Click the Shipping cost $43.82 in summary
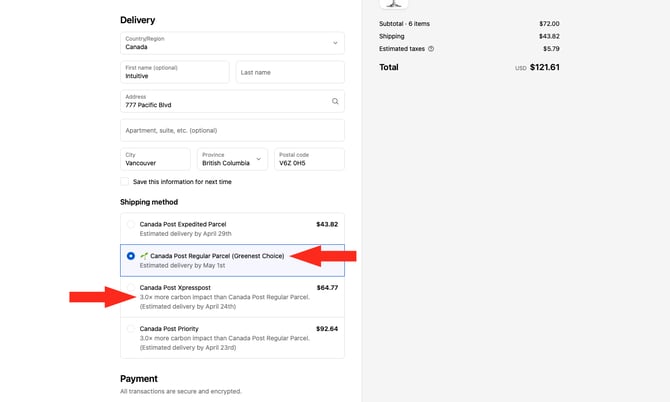This screenshot has width=670, height=402. [549, 36]
